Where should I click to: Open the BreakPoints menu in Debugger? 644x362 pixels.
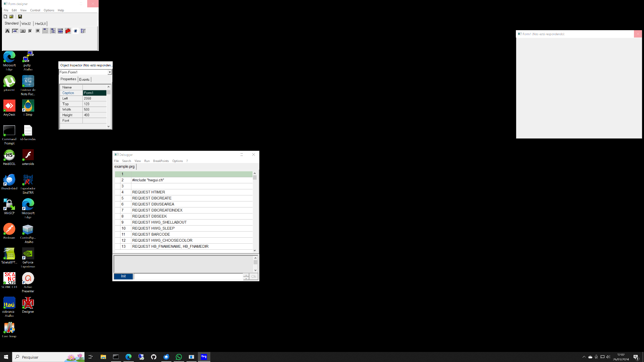[161, 161]
